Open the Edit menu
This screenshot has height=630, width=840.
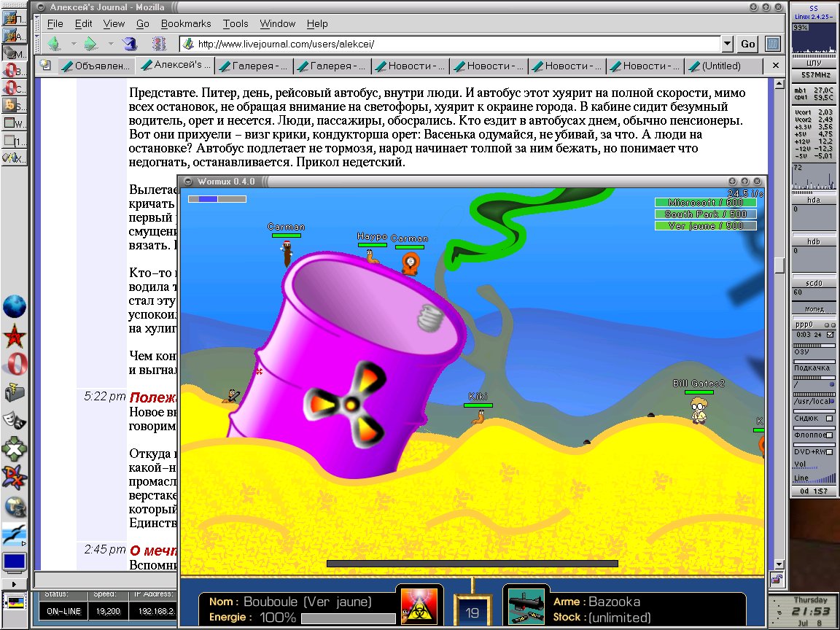pos(83,23)
